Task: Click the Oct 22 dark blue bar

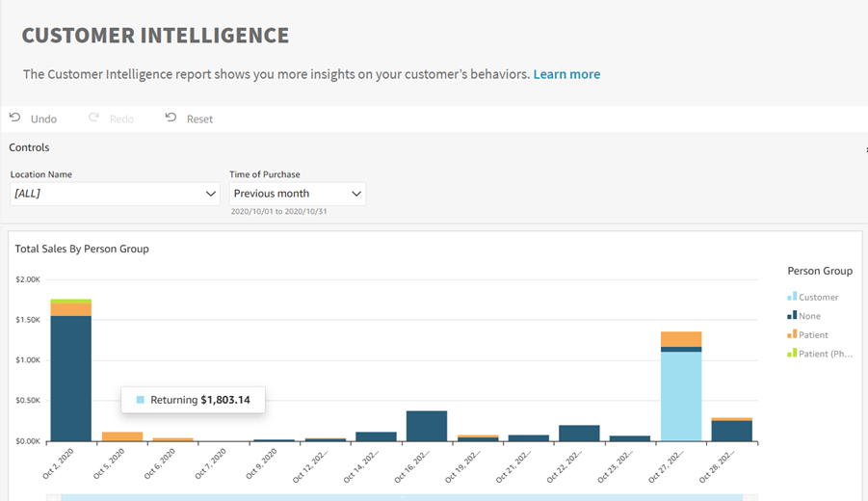Action: [x=579, y=433]
